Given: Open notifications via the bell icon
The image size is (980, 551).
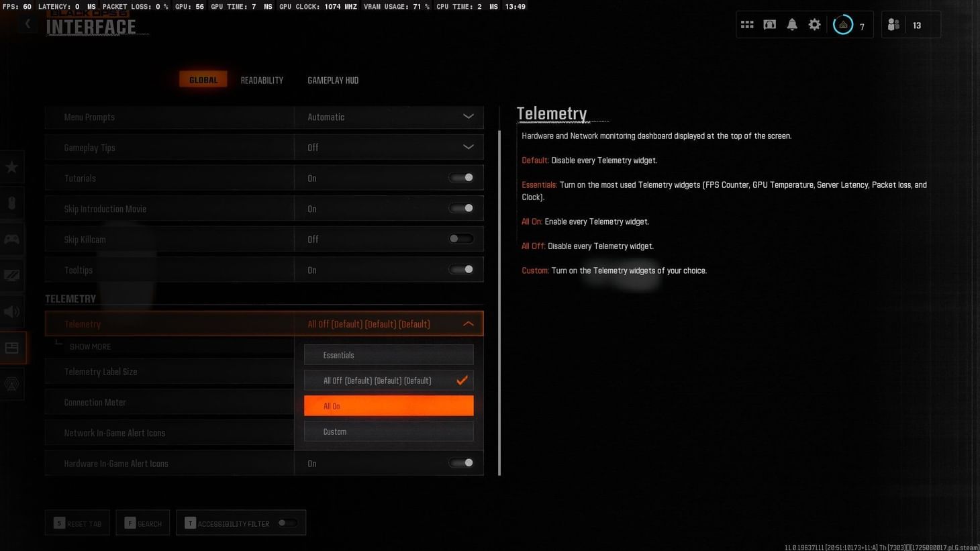Looking at the screenshot, I should 792,24.
